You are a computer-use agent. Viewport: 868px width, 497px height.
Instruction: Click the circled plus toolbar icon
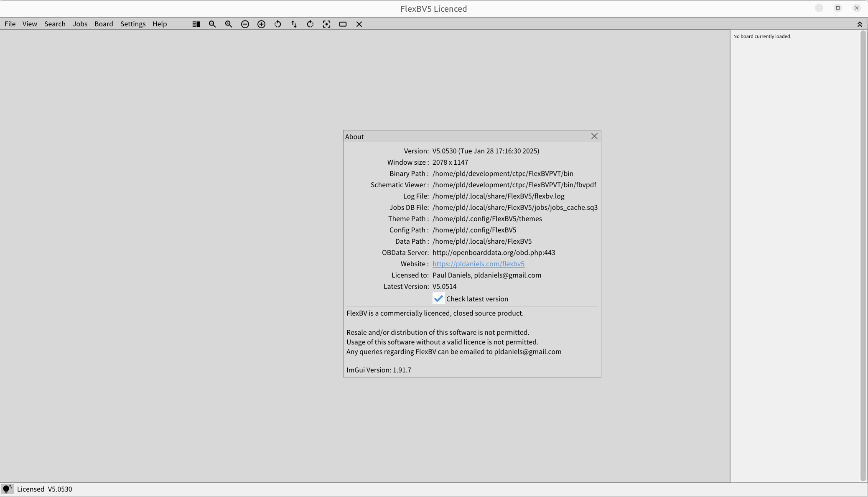261,24
